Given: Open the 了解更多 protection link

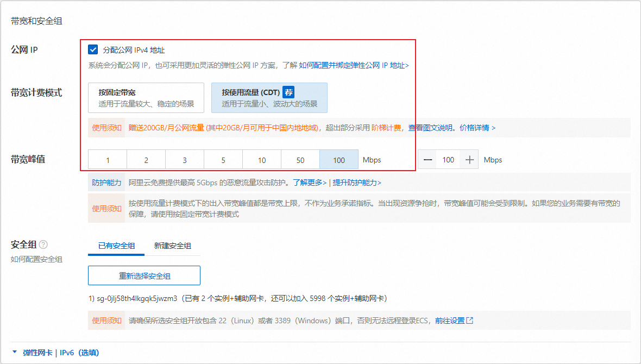Looking at the screenshot, I should [309, 183].
